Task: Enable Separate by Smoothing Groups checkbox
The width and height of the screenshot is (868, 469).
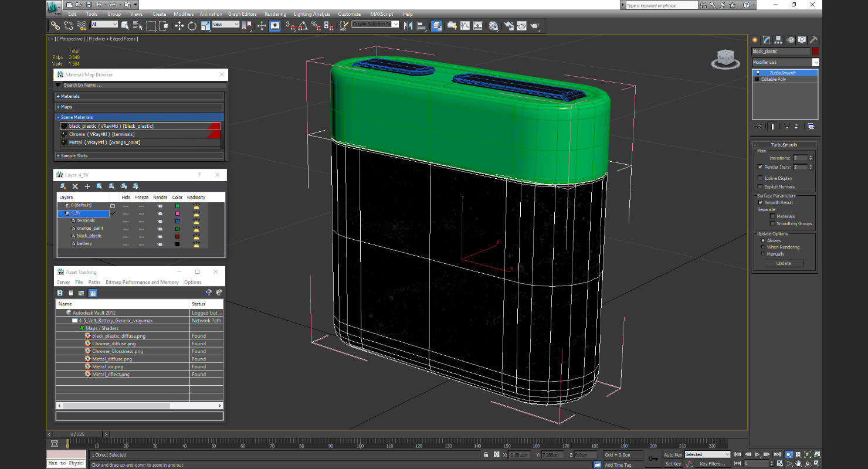Action: coord(772,223)
